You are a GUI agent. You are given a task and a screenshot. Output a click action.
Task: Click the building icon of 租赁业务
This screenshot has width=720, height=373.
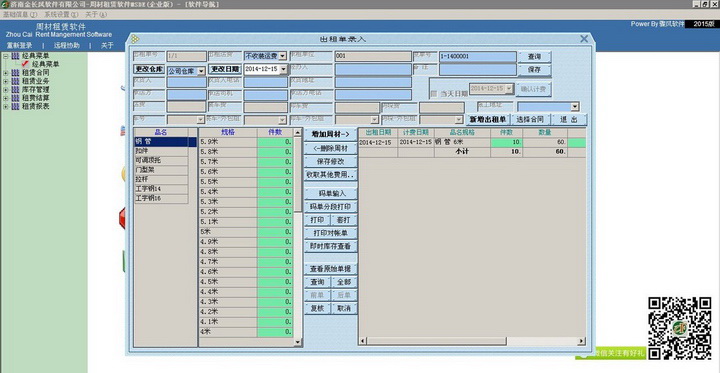pyautogui.click(x=15, y=81)
